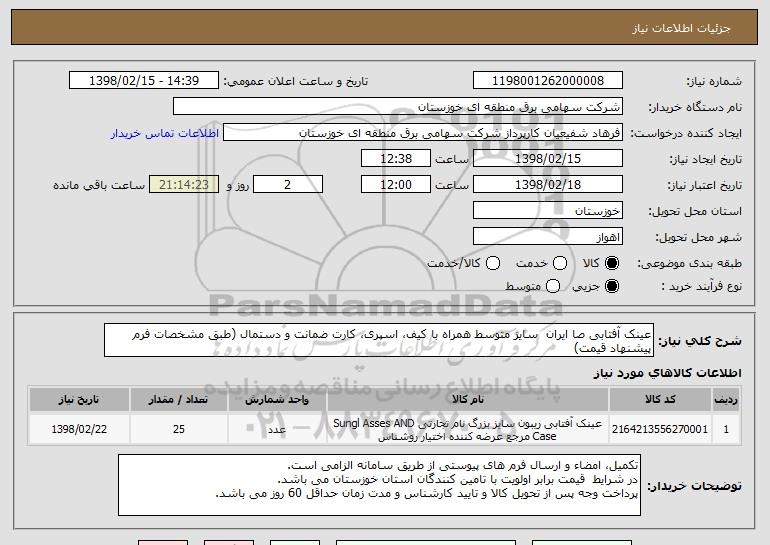Choose the جزیی purchase type option

pyautogui.click(x=612, y=286)
